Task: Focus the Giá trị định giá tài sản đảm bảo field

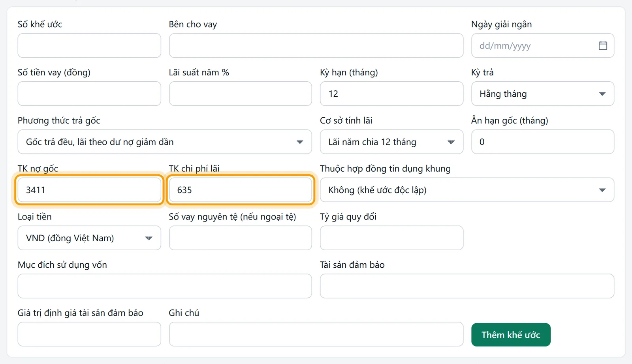Action: pyautogui.click(x=89, y=334)
